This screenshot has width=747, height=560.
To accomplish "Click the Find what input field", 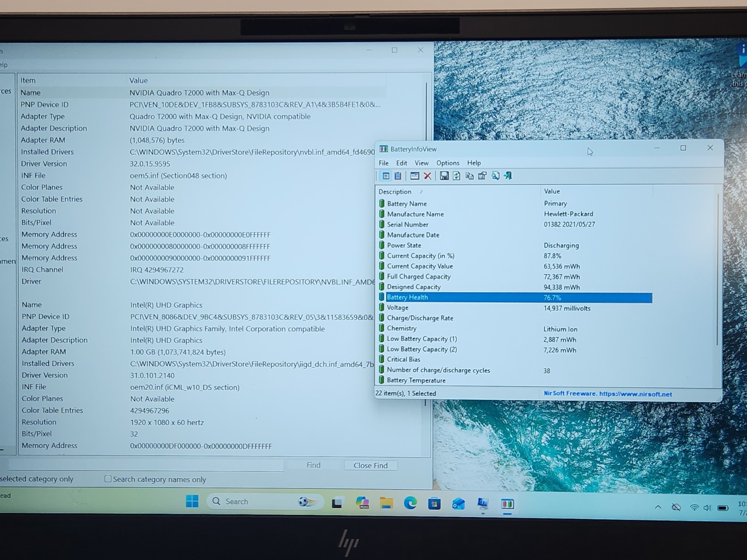I will [x=146, y=465].
